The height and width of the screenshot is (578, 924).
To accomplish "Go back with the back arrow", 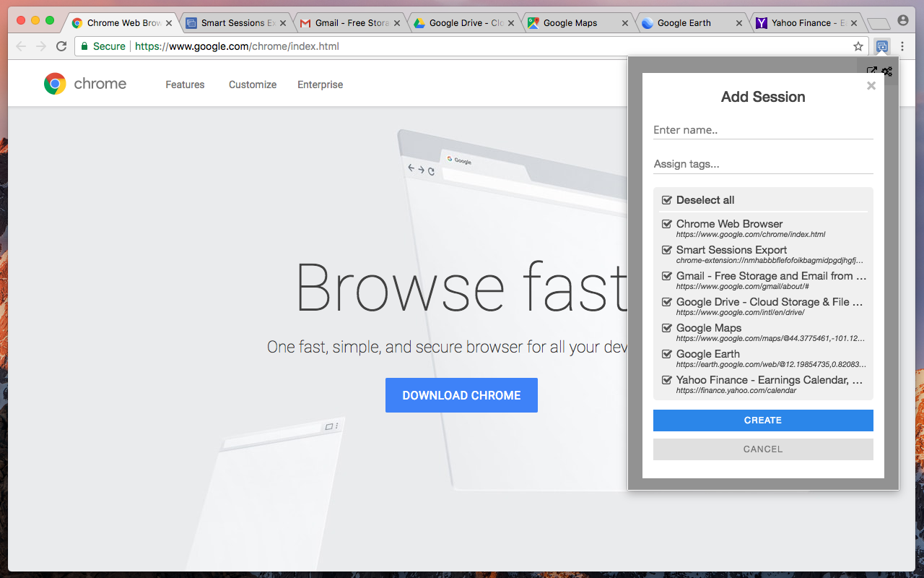I will 21,46.
